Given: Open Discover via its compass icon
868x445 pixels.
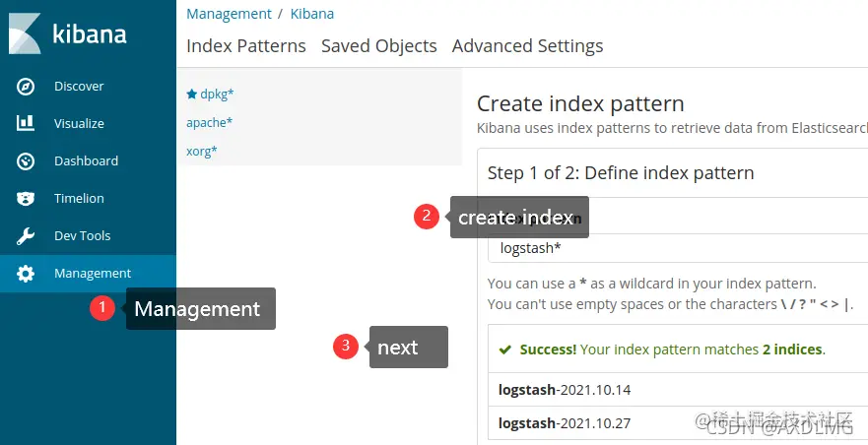Looking at the screenshot, I should 26,87.
